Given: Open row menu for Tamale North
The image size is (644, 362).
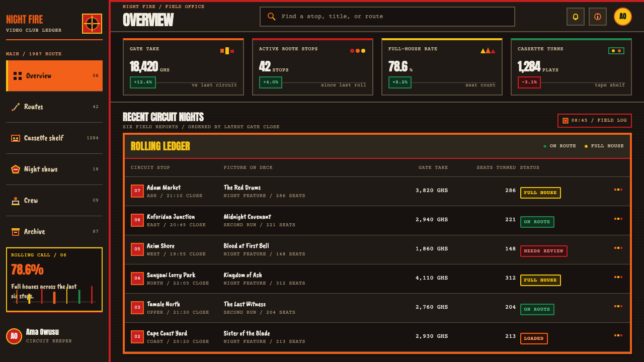Looking at the screenshot, I should click(x=618, y=306).
